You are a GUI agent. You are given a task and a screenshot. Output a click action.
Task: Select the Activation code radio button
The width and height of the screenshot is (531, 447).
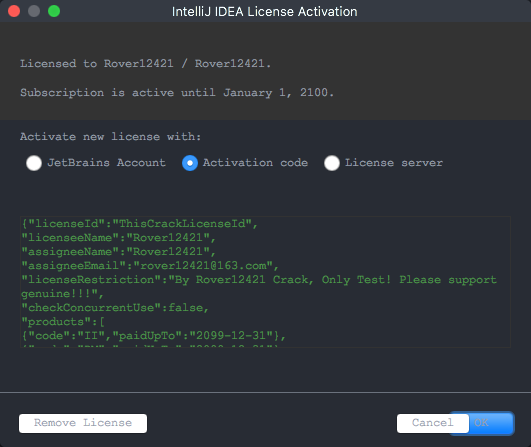[190, 163]
